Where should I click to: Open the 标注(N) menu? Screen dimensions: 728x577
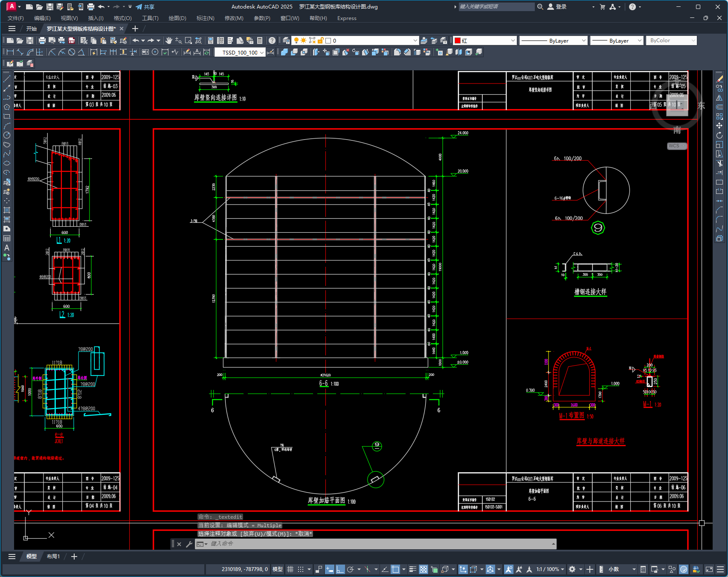pos(205,18)
